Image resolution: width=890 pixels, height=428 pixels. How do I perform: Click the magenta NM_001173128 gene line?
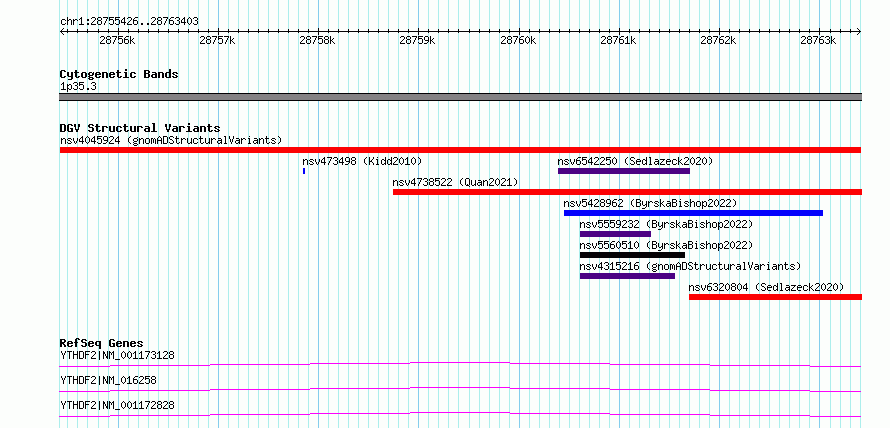[x=460, y=364]
